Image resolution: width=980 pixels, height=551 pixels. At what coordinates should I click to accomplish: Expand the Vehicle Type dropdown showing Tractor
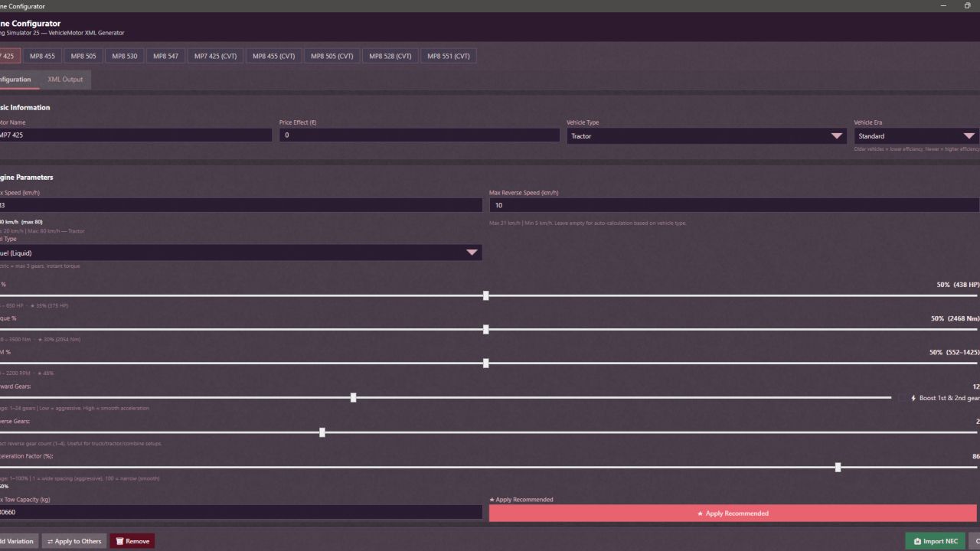pyautogui.click(x=707, y=135)
